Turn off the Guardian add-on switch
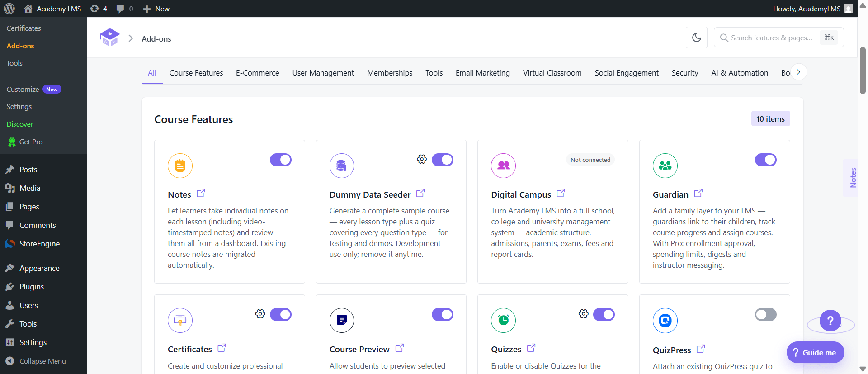Image resolution: width=868 pixels, height=374 pixels. [766, 160]
